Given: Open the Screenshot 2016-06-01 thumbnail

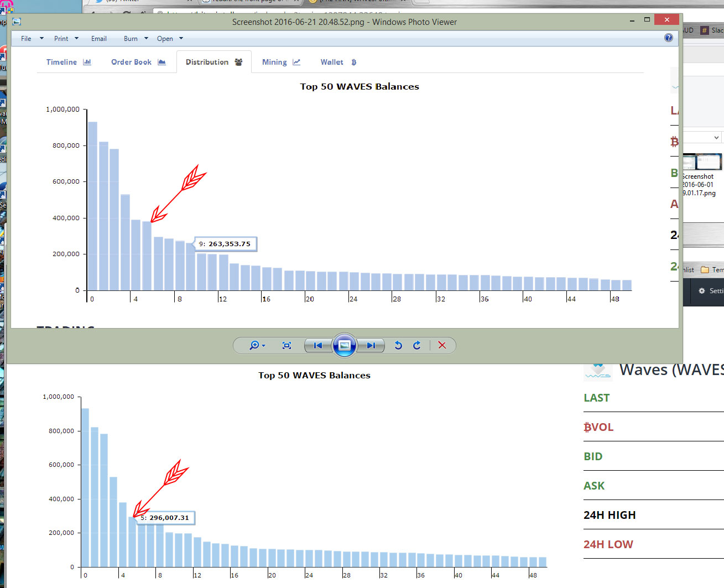Looking at the screenshot, I should [702, 162].
